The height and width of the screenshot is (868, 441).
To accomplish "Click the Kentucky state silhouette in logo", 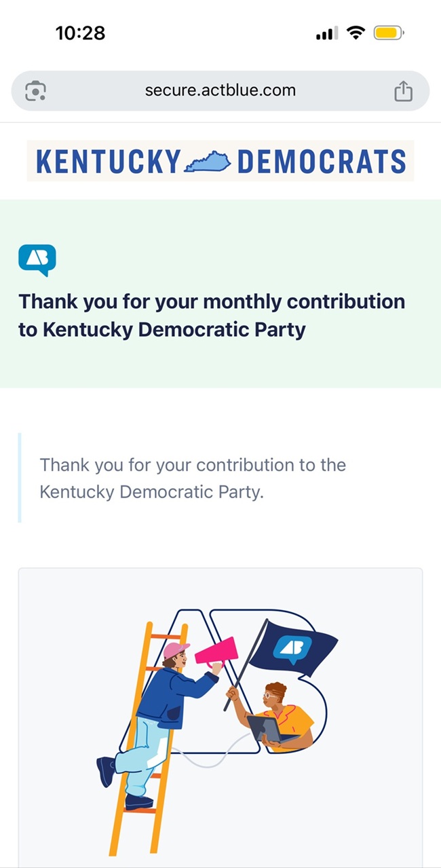I will click(x=208, y=162).
